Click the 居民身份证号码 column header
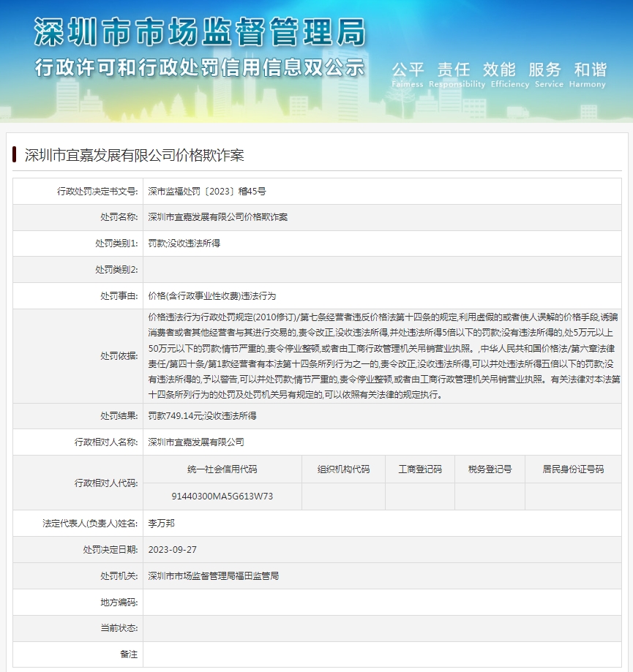Image resolution: width=633 pixels, height=672 pixels. [574, 469]
